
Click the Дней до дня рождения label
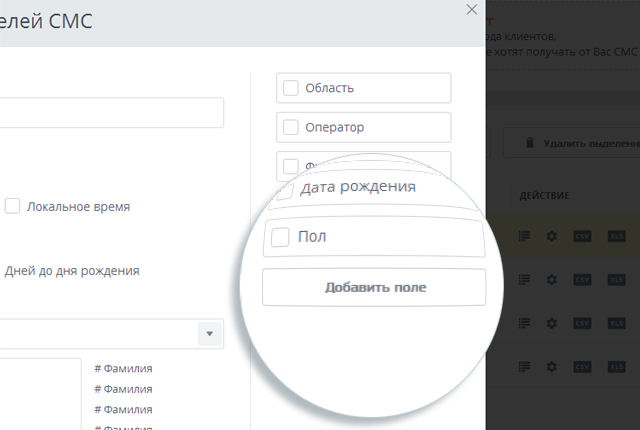(x=72, y=271)
